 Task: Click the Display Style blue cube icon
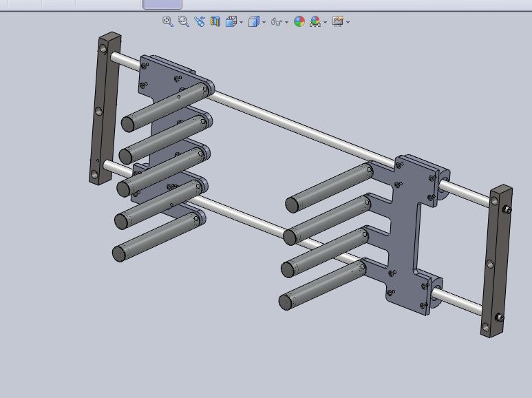coord(253,22)
